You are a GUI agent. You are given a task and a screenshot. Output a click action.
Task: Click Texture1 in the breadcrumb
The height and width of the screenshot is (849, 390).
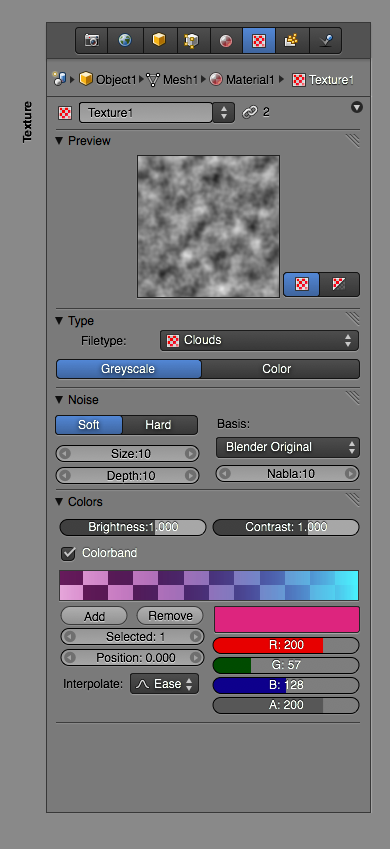tap(332, 80)
